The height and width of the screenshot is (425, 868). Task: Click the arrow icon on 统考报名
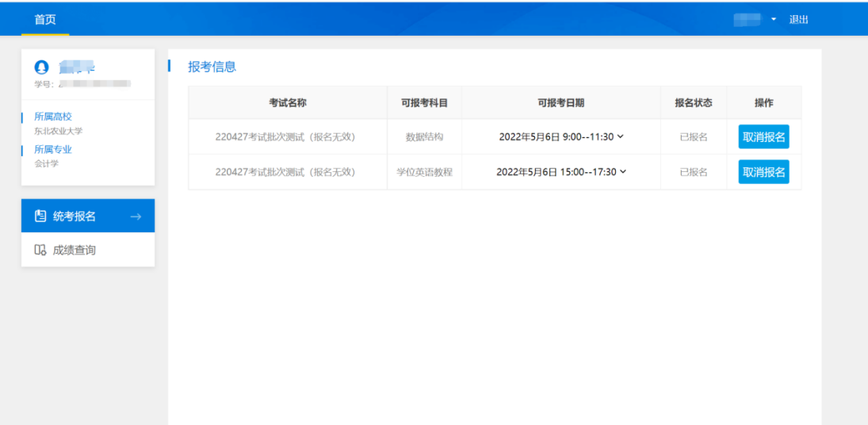[136, 216]
